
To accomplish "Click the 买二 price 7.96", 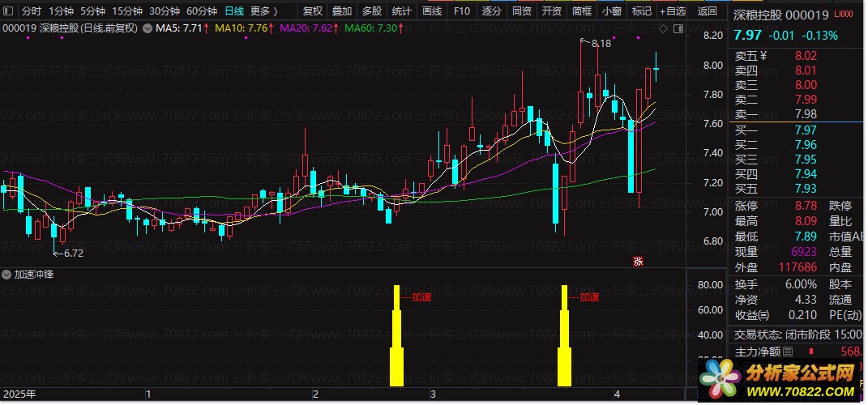I will pos(806,145).
